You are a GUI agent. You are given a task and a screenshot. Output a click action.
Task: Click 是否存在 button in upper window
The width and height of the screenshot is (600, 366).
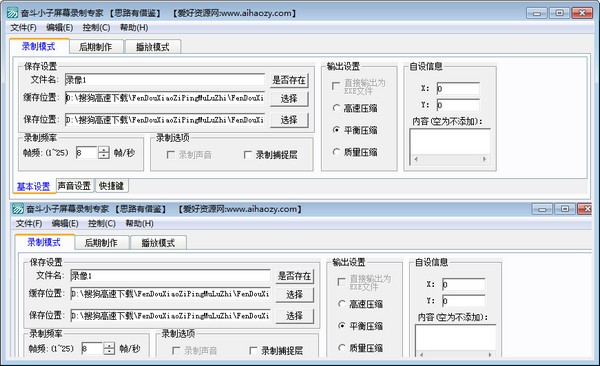[289, 80]
